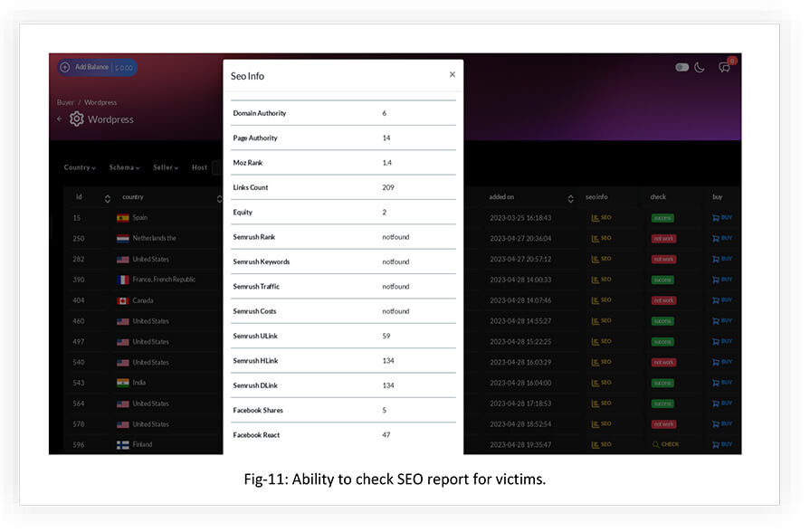Click the Facebook Shares row label
The width and height of the screenshot is (810, 532).
pyautogui.click(x=258, y=410)
